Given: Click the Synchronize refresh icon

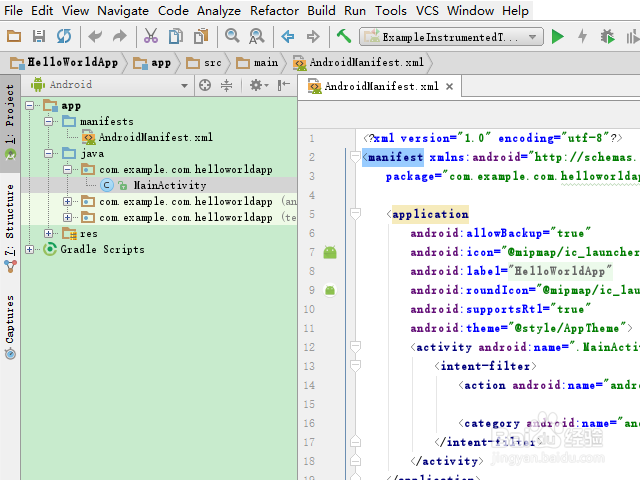Looking at the screenshot, I should tap(64, 37).
